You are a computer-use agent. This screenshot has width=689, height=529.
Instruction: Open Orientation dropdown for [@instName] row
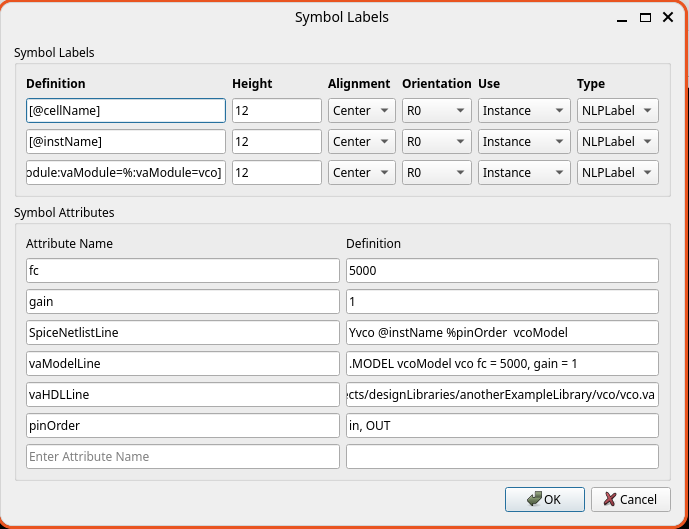pos(436,142)
